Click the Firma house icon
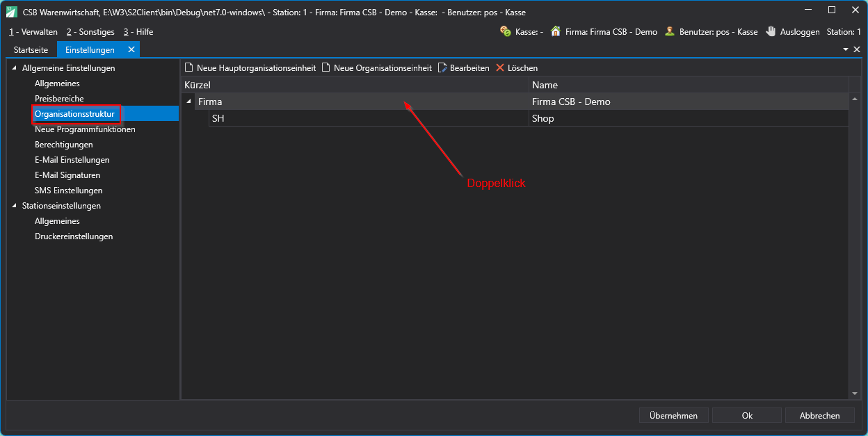 [x=556, y=31]
